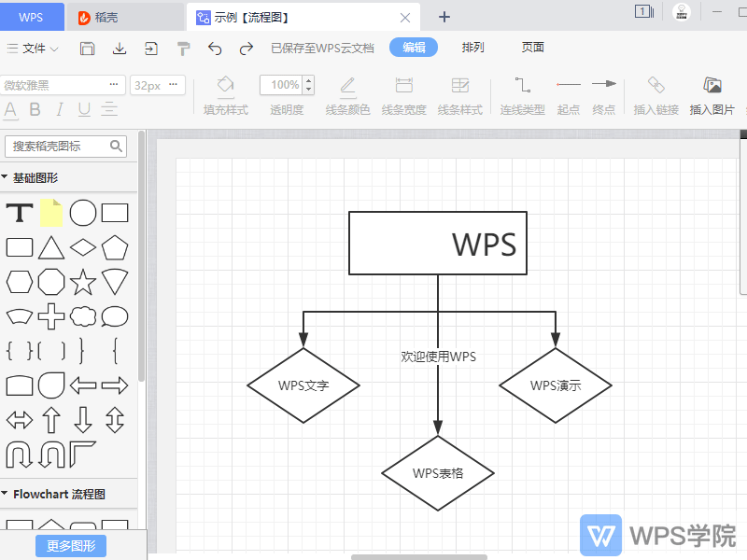
Task: Select the cloud shape
Action: pyautogui.click(x=83, y=316)
